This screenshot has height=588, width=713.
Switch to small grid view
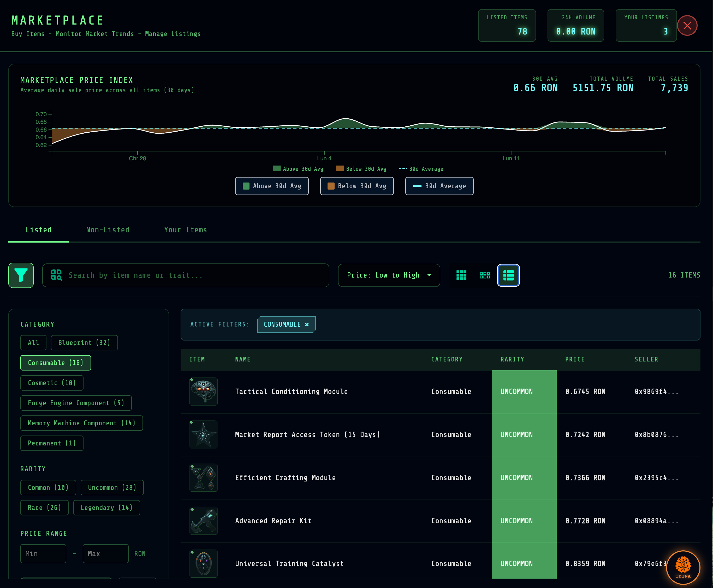pyautogui.click(x=484, y=275)
